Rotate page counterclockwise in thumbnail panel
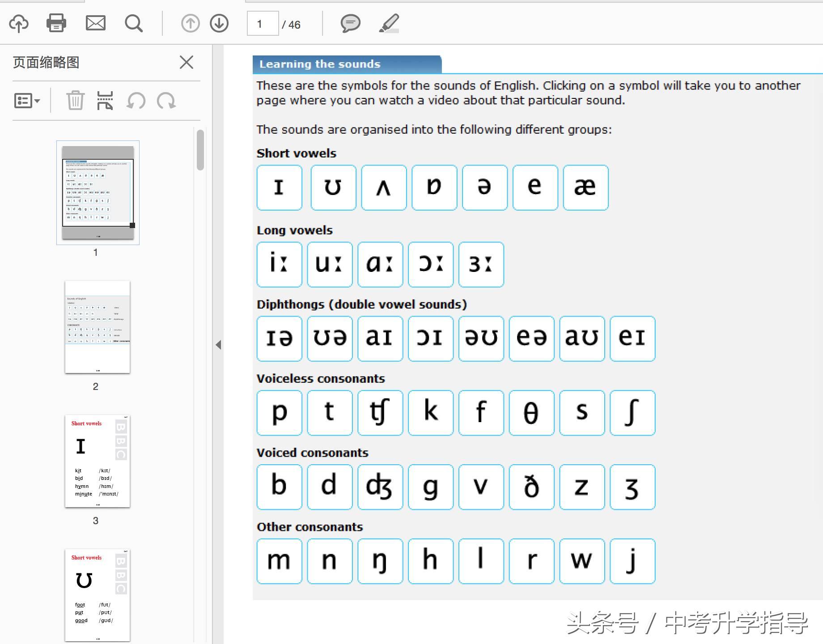 pyautogui.click(x=136, y=101)
